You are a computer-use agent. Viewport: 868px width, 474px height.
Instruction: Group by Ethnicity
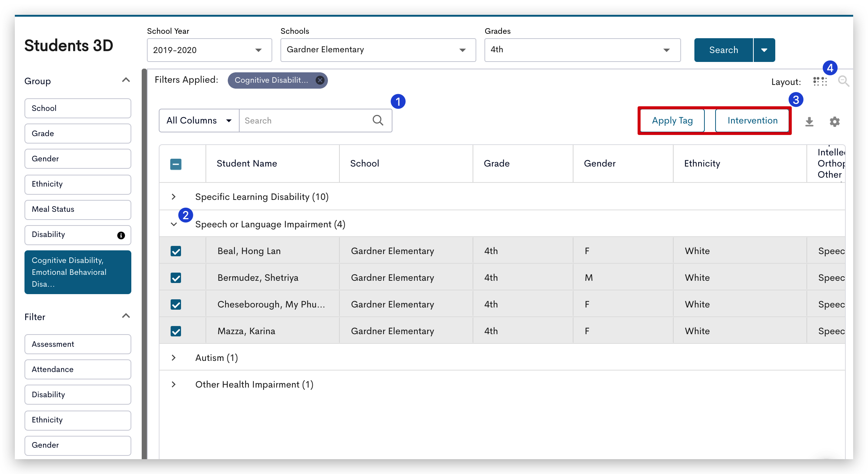pyautogui.click(x=78, y=184)
